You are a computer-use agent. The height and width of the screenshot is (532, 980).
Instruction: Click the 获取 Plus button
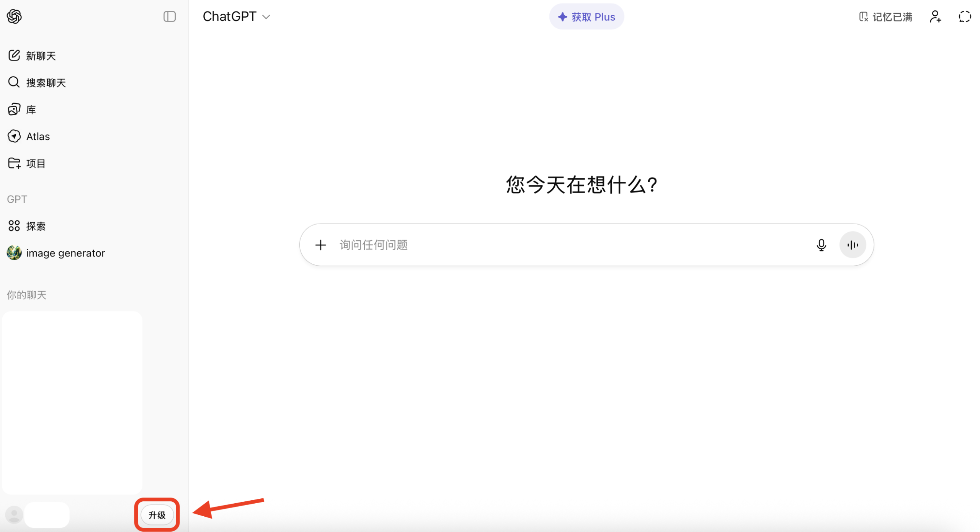coord(586,16)
